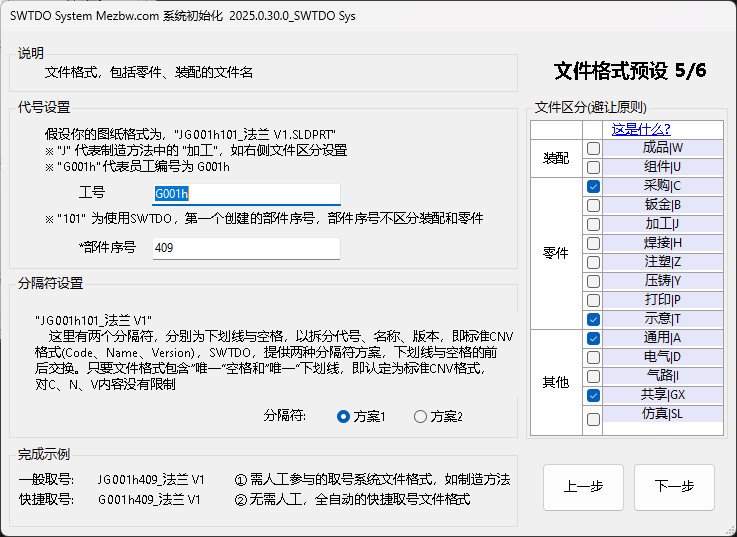Screen dimensions: 737x537
Task: Click the 部件序号 input field
Action: click(246, 247)
